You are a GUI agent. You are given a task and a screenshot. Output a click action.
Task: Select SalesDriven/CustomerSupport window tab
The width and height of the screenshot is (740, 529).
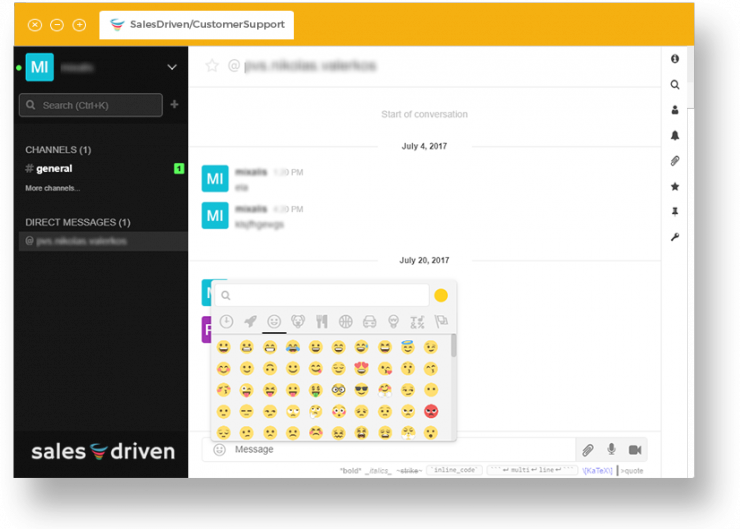coord(197,25)
